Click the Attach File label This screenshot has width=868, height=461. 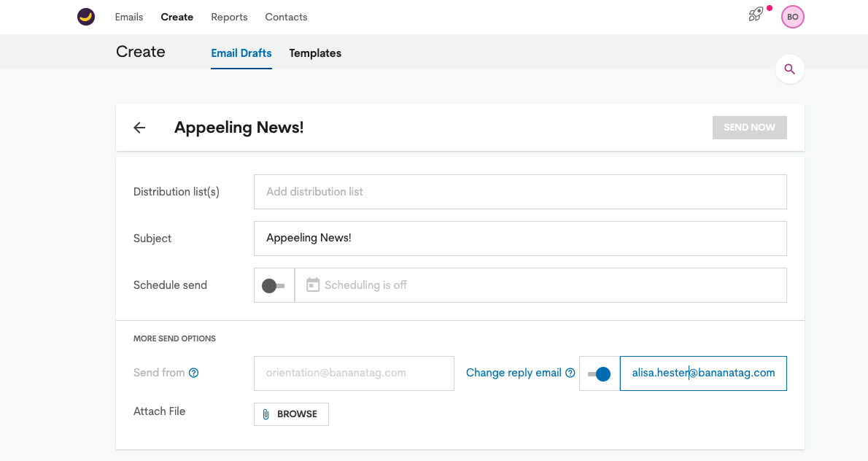(x=160, y=411)
